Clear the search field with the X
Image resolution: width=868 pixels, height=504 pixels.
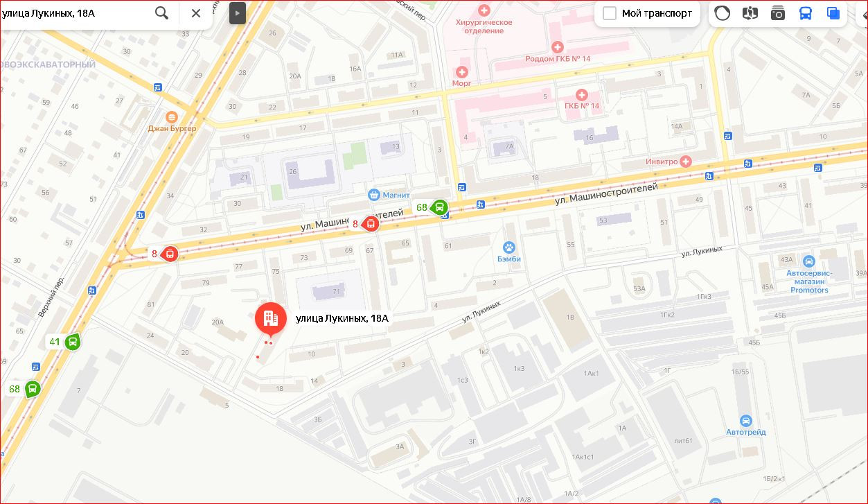[196, 12]
